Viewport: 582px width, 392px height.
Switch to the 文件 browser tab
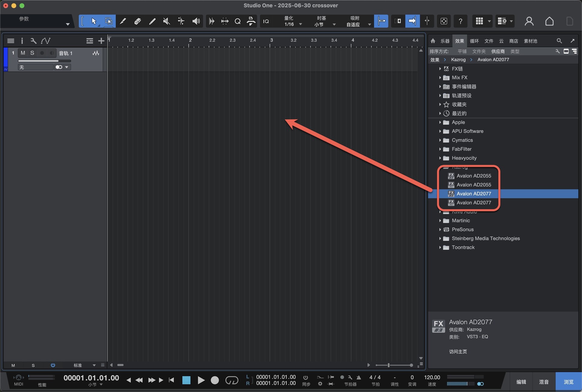coord(489,41)
